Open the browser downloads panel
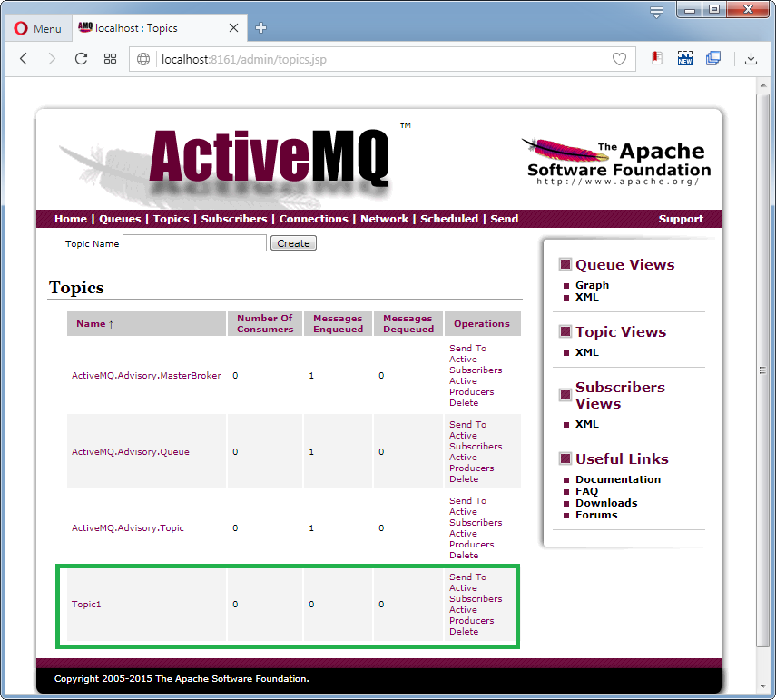The image size is (776, 700). coord(751,58)
